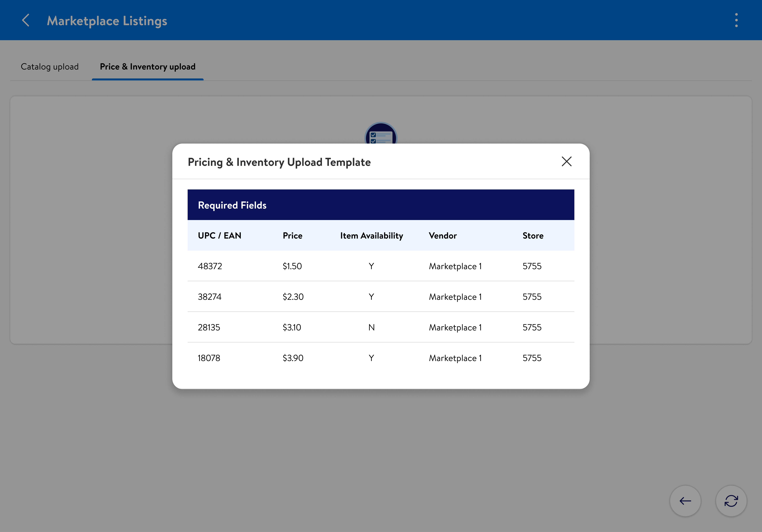Click the N availability value
Image resolution: width=762 pixels, height=532 pixels.
[x=371, y=327]
